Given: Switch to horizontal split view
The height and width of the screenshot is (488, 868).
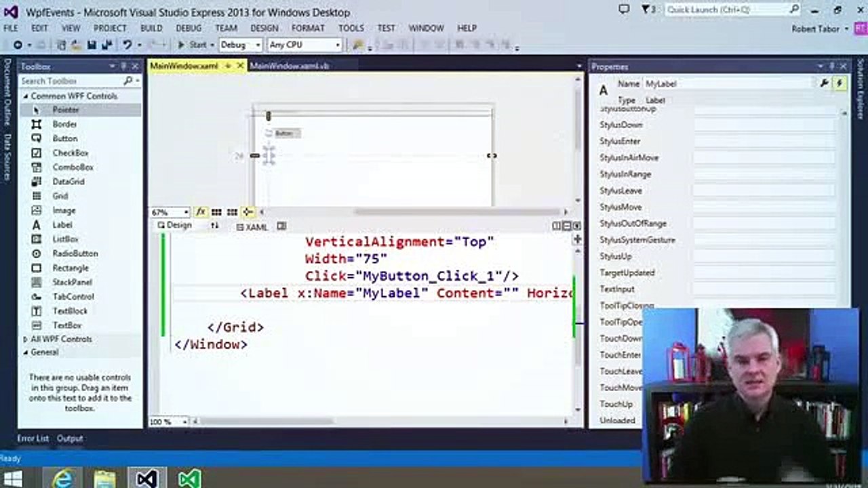Looking at the screenshot, I should click(x=566, y=226).
